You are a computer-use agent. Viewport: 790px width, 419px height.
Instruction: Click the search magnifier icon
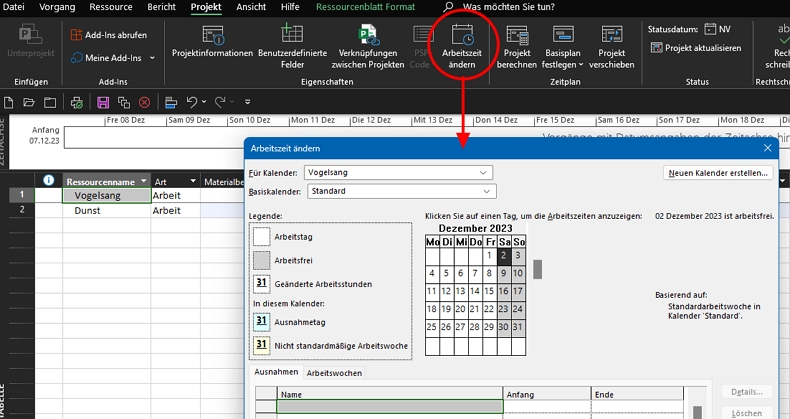(448, 7)
